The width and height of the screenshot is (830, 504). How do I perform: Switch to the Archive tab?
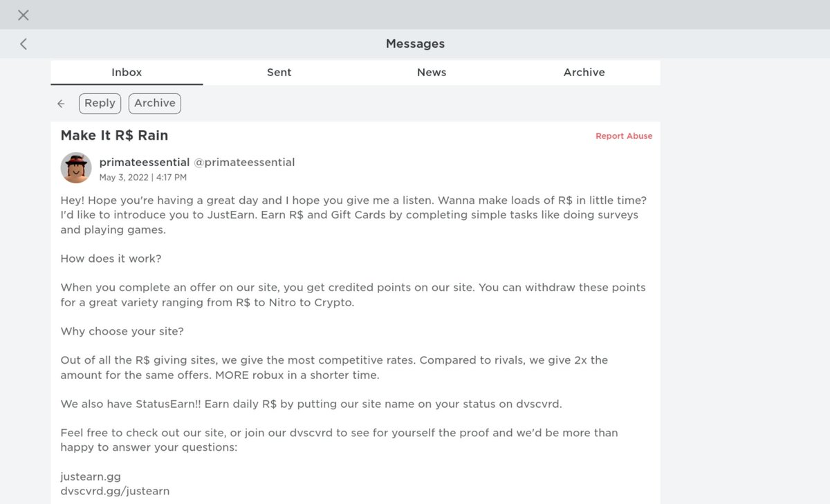pyautogui.click(x=584, y=73)
